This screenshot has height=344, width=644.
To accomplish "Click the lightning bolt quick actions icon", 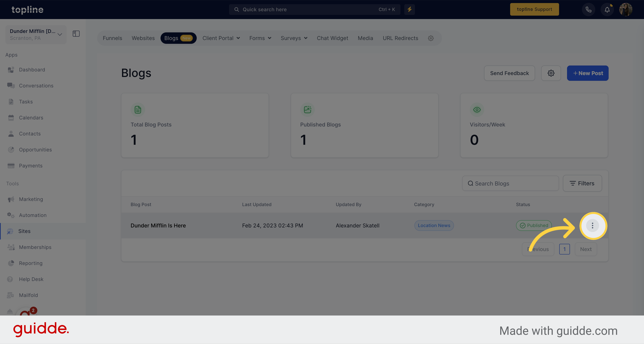I will pos(410,10).
